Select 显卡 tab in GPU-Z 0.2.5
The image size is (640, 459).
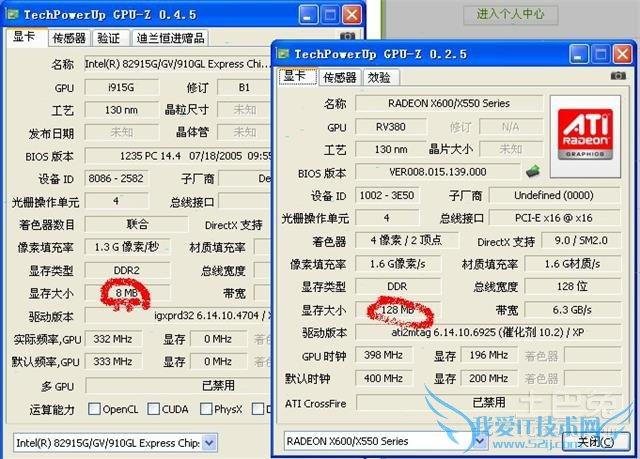(296, 76)
